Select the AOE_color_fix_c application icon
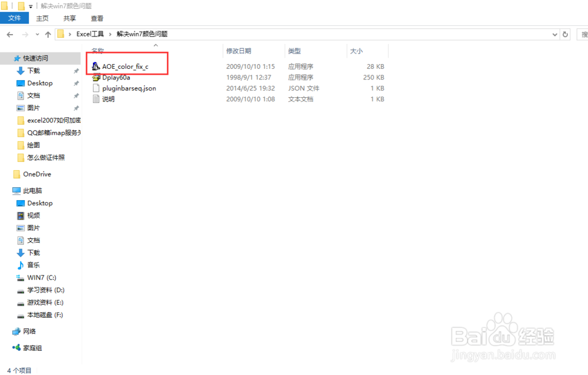The height and width of the screenshot is (375, 588). tap(96, 67)
